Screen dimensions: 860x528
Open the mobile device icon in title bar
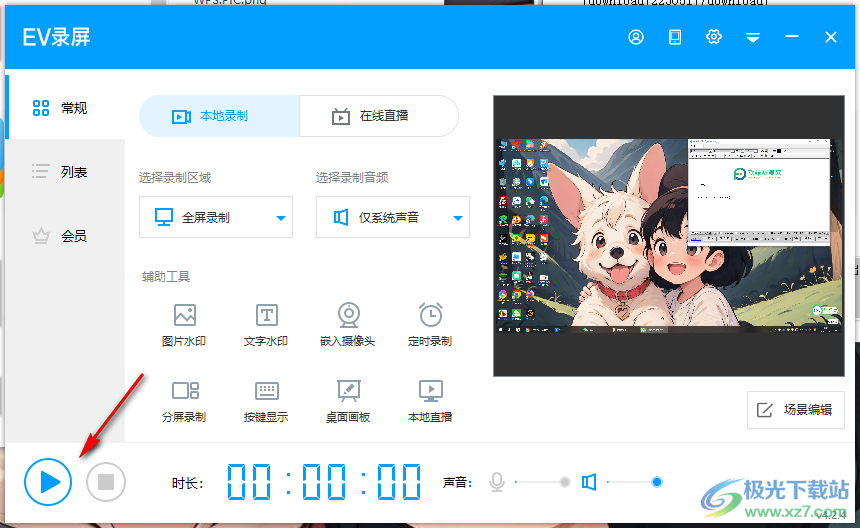(x=675, y=37)
